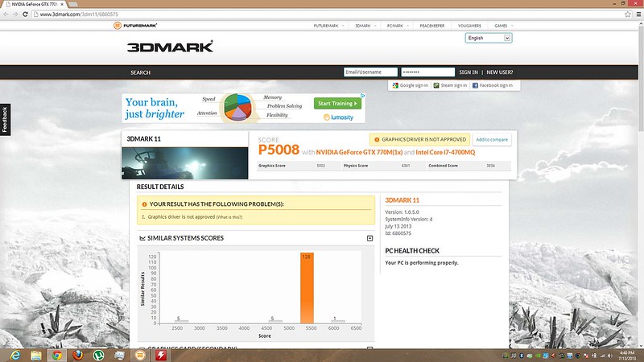
Task: Click the Google sign in icon
Action: coord(395,85)
